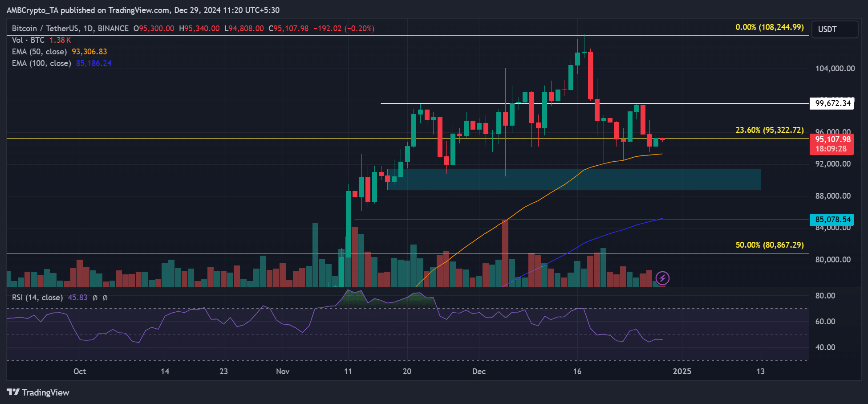The image size is (868, 404).
Task: Click the close price C95,107.98 in header
Action: point(288,29)
